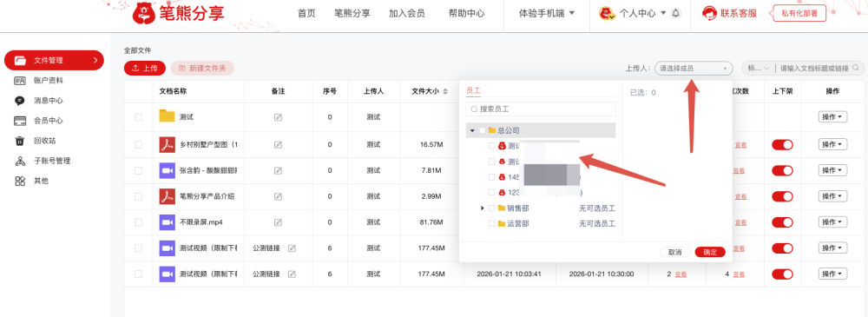Collapse the 总公司 tree node arrow
The width and height of the screenshot is (868, 317).
point(472,131)
